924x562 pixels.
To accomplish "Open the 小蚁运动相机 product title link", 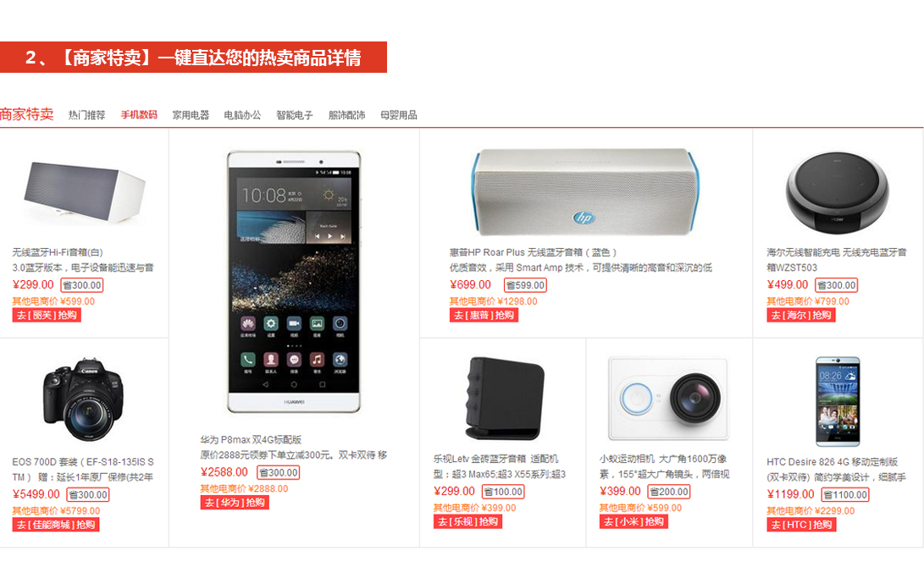I will click(x=664, y=466).
